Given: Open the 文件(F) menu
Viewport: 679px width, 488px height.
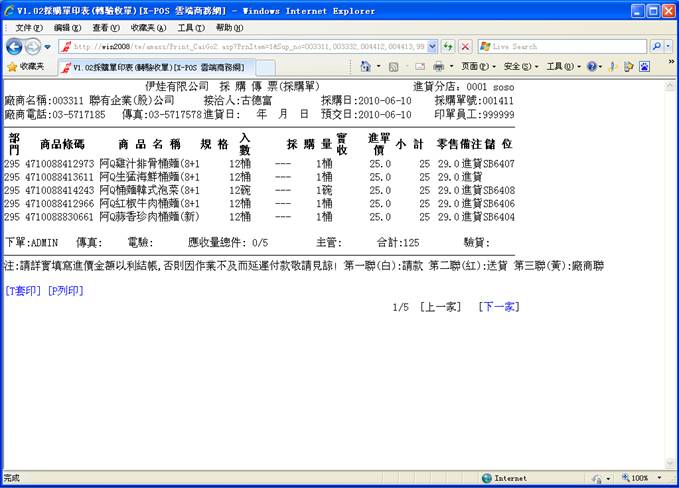Looking at the screenshot, I should [29, 27].
